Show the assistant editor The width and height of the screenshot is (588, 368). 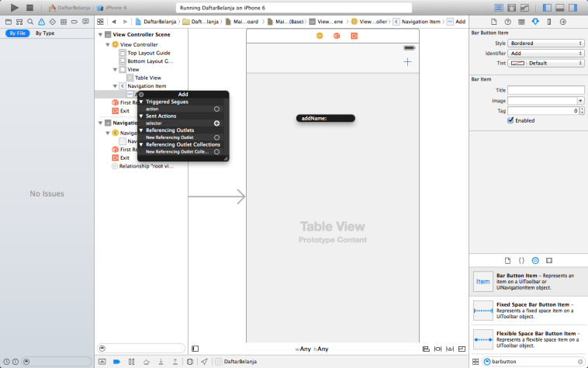click(511, 8)
